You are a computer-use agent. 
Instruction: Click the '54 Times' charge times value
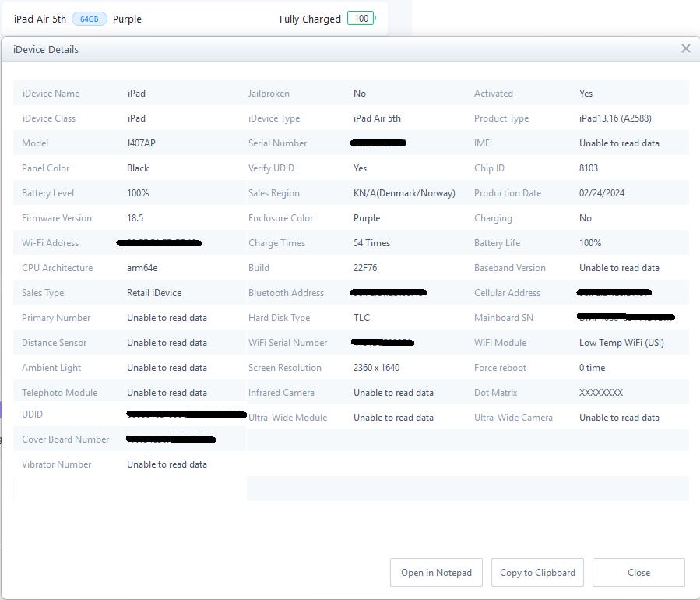tap(371, 243)
